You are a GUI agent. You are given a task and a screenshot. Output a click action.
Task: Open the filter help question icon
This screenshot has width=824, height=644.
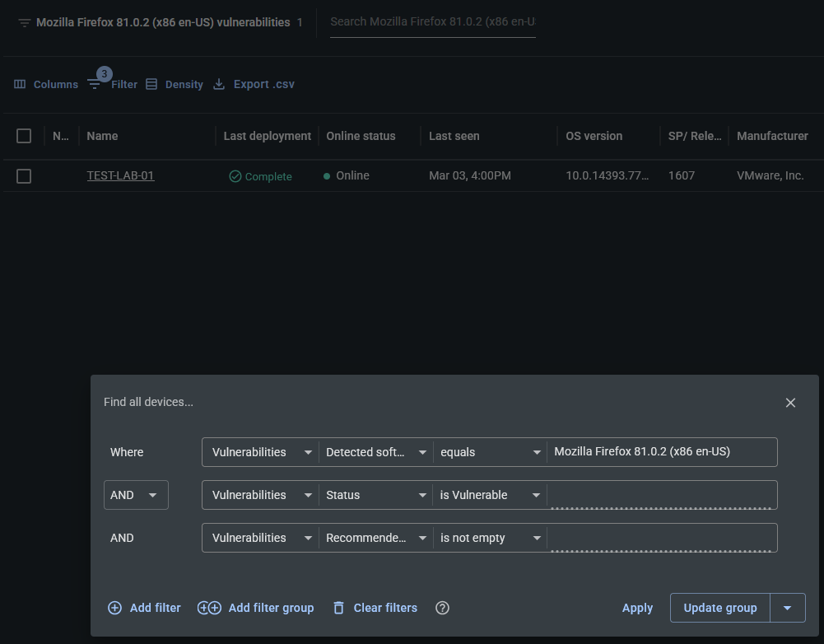pyautogui.click(x=443, y=609)
